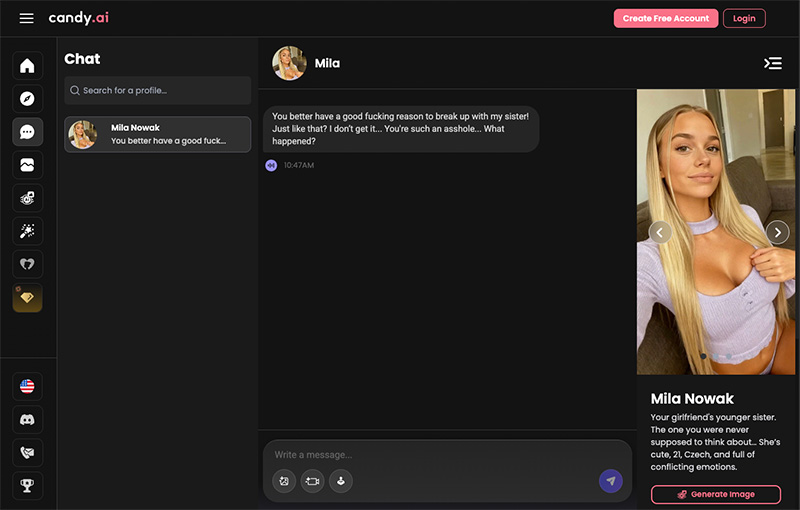
Task: Go to Home from the sidebar
Action: [27, 66]
